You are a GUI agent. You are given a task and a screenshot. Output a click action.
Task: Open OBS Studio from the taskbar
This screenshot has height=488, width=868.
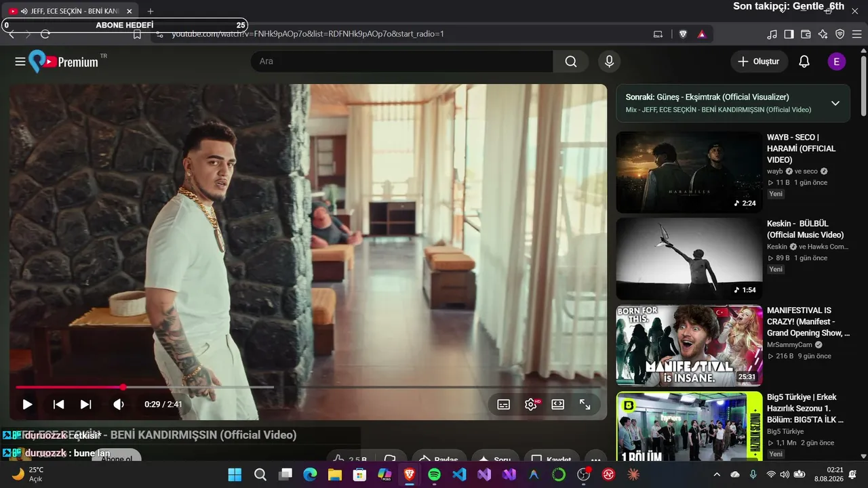[584, 474]
